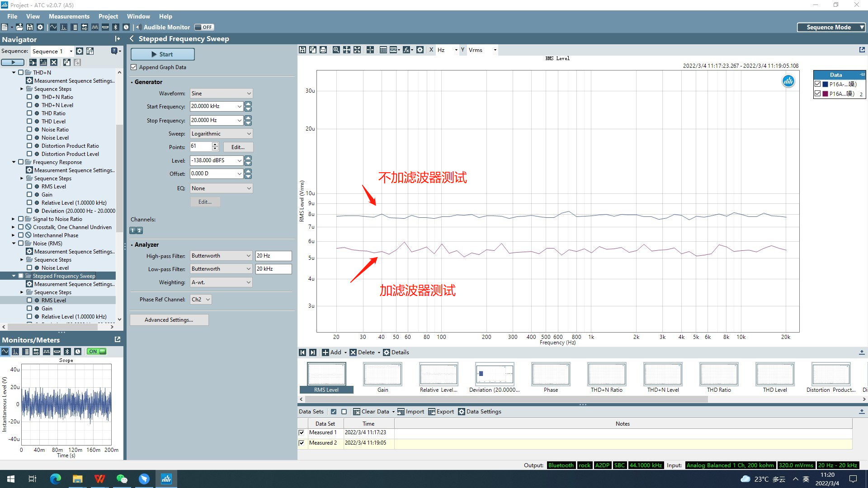
Task: Open the data table view icon above graph
Action: tap(383, 50)
